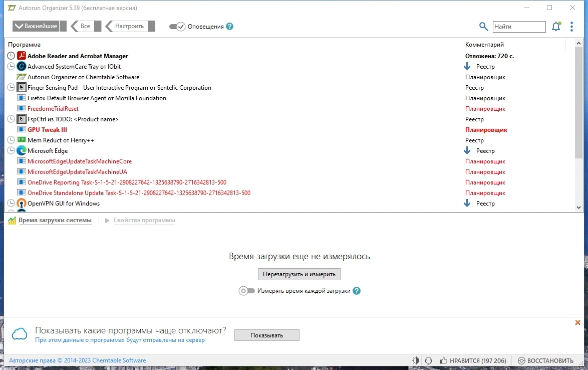Click the Комментарий column header
The width and height of the screenshot is (588, 370).
484,45
